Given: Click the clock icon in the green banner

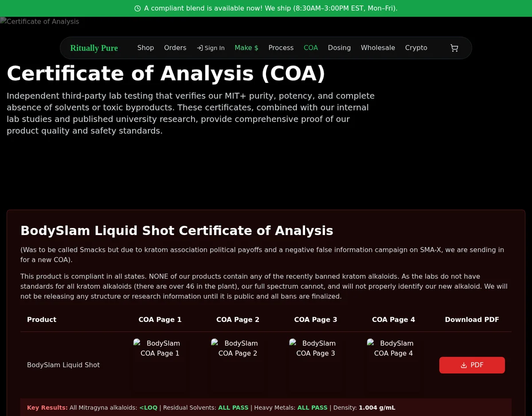Looking at the screenshot, I should pyautogui.click(x=137, y=8).
